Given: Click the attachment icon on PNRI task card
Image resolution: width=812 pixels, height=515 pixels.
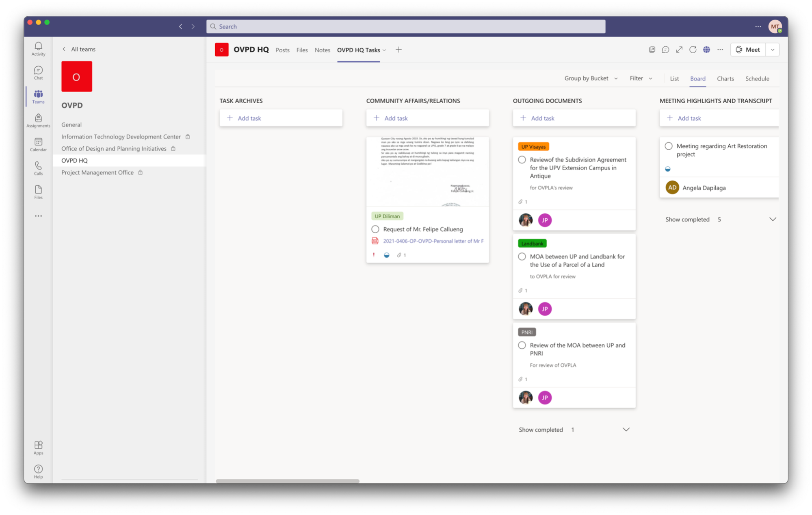Looking at the screenshot, I should [520, 379].
